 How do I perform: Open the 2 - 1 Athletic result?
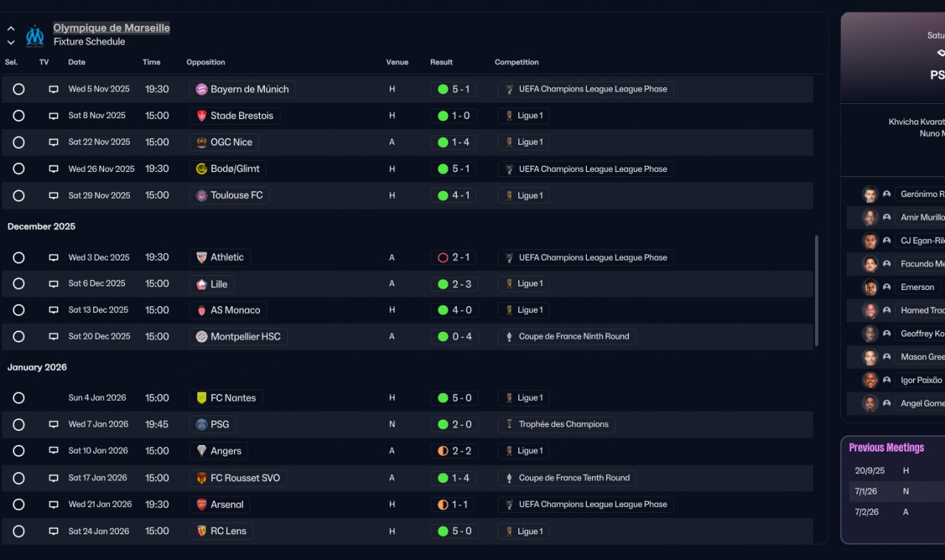[x=453, y=257]
